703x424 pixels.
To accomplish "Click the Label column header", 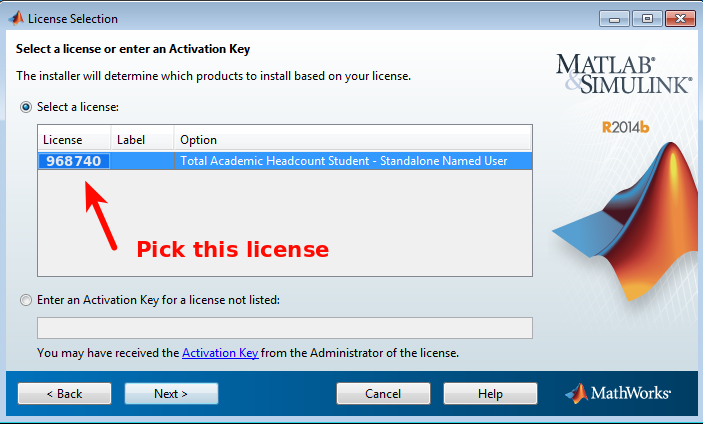I will coord(143,140).
